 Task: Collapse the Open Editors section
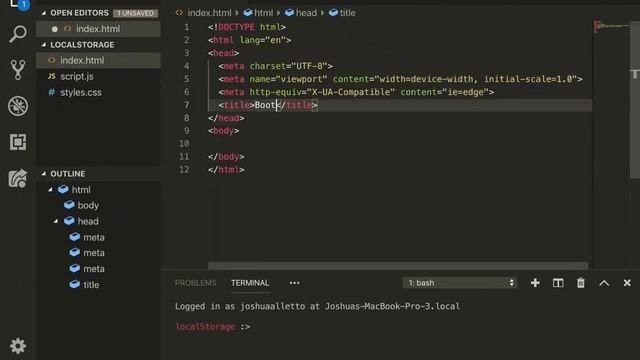(44, 13)
